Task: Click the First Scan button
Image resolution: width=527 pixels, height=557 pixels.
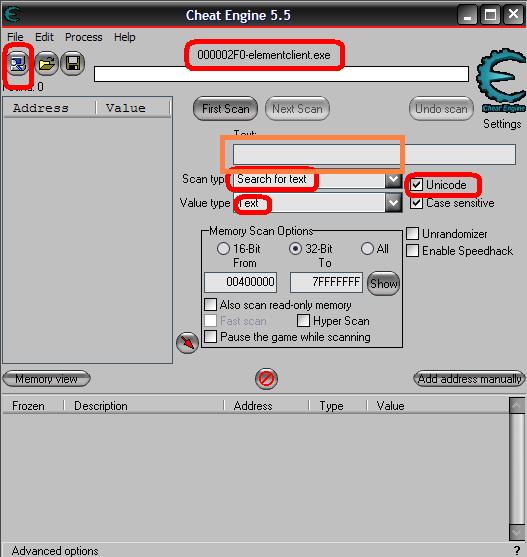Action: 226,109
